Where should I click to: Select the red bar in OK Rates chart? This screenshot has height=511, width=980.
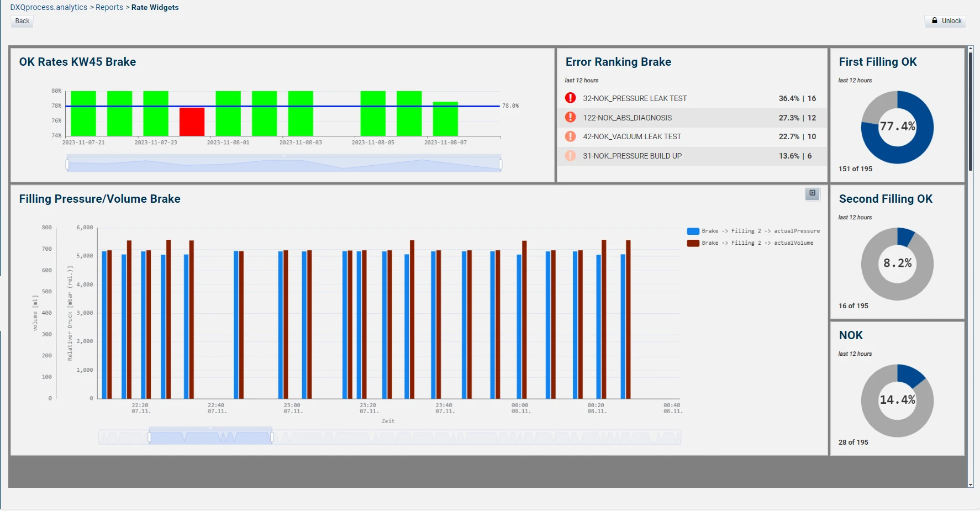click(x=192, y=122)
